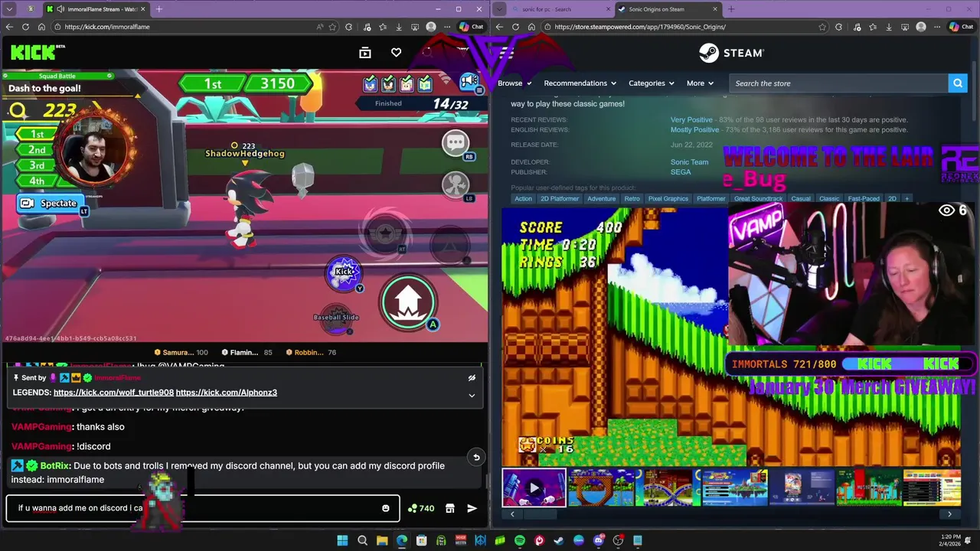Close the Sonic Origins on Steam tab
980x551 pixels.
(x=714, y=9)
